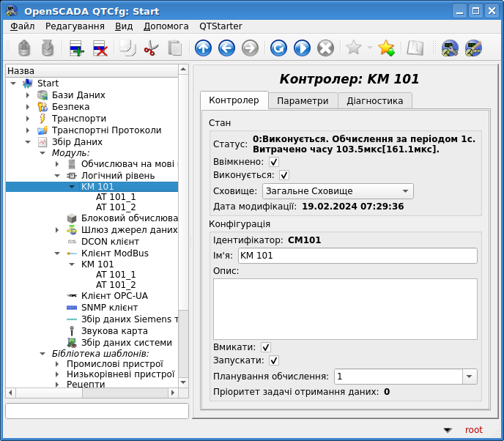
Task: Open the Редагування menu
Action: (75, 26)
